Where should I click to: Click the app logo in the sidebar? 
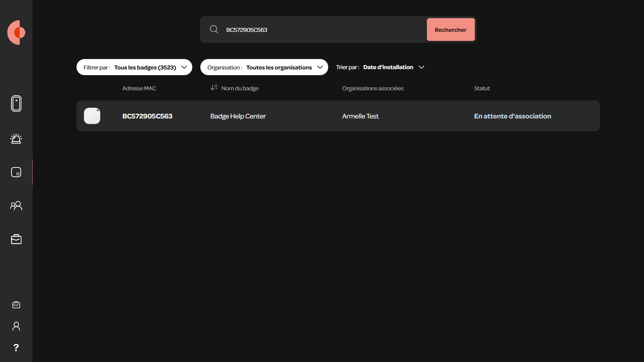(16, 33)
